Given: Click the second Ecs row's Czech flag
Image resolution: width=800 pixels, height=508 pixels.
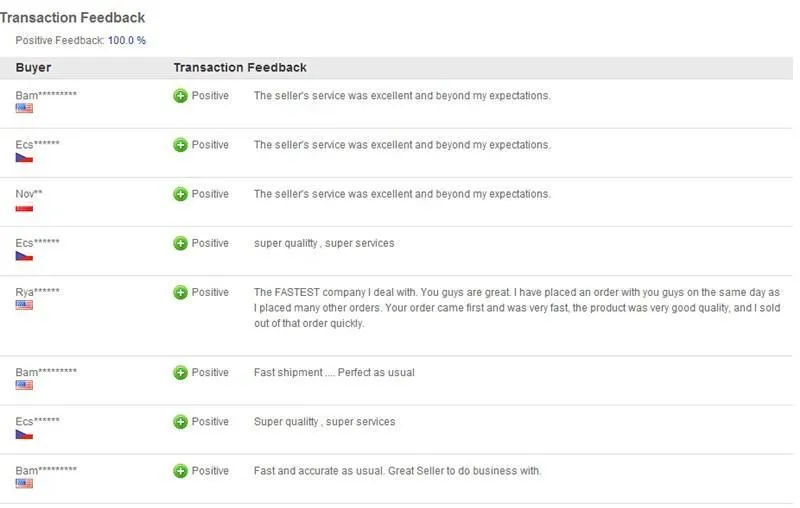Looking at the screenshot, I should (24, 256).
